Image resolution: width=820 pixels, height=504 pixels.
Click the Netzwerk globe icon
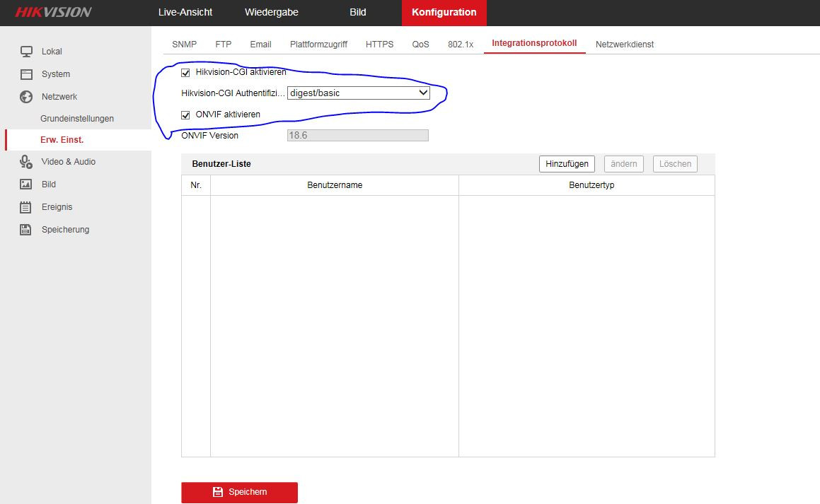coord(26,97)
